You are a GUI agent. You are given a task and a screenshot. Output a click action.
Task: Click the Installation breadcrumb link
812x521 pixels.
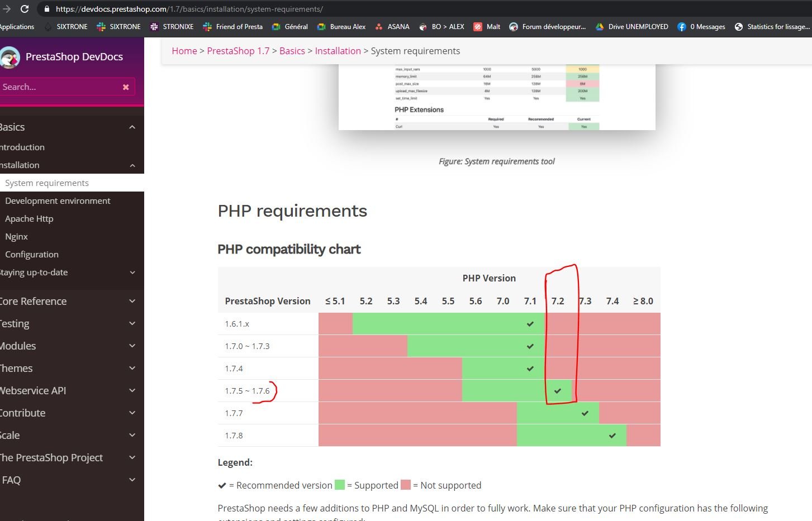coord(338,51)
